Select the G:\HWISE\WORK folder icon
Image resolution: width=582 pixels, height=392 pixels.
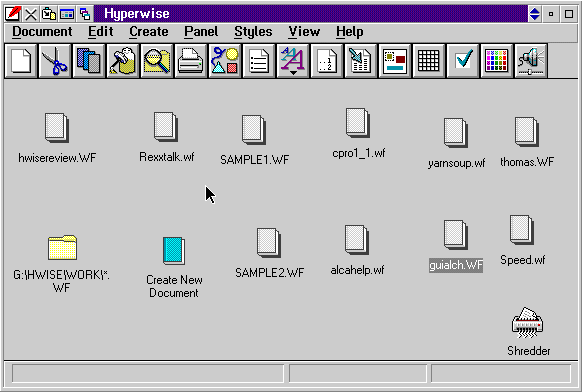tap(62, 247)
